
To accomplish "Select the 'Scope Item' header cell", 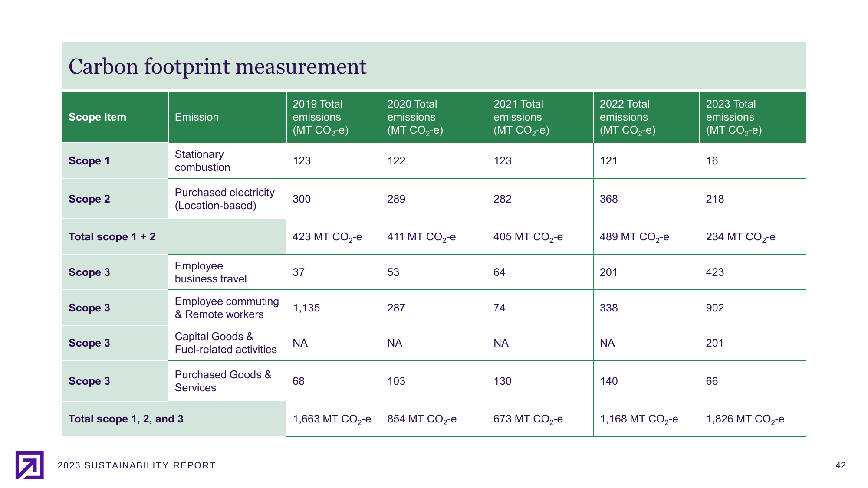I will (115, 117).
